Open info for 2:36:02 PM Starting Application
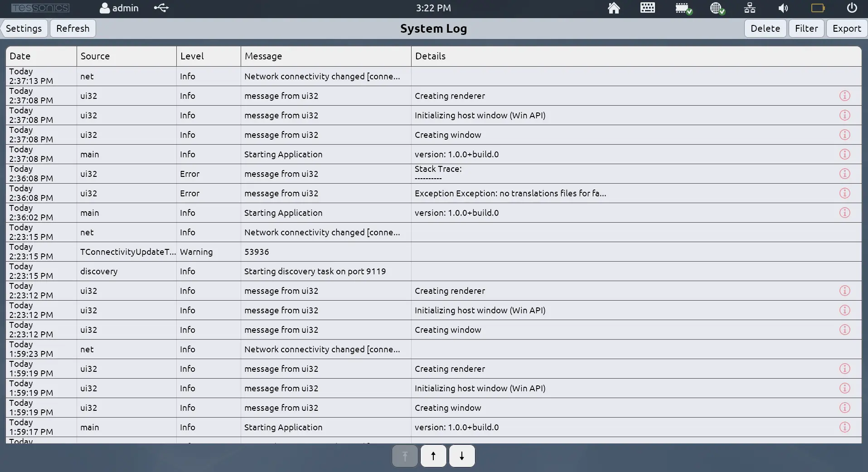Screen dimensions: 868x472 click(x=844, y=213)
